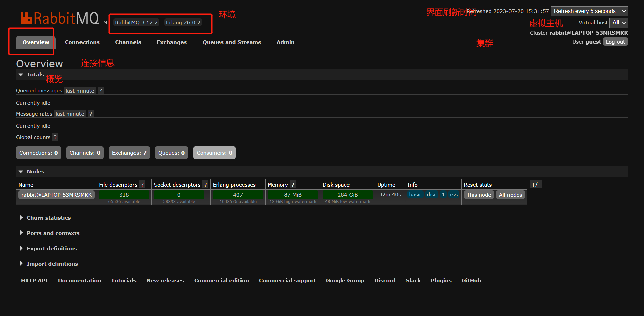Toggle node columns with +/- button
Image resolution: width=644 pixels, height=316 pixels.
tap(536, 185)
